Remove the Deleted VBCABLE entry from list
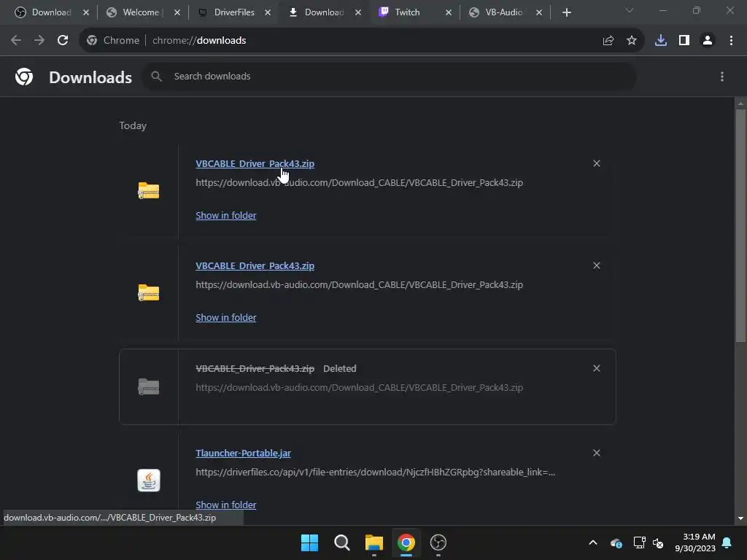Image resolution: width=747 pixels, height=560 pixels. [597, 368]
